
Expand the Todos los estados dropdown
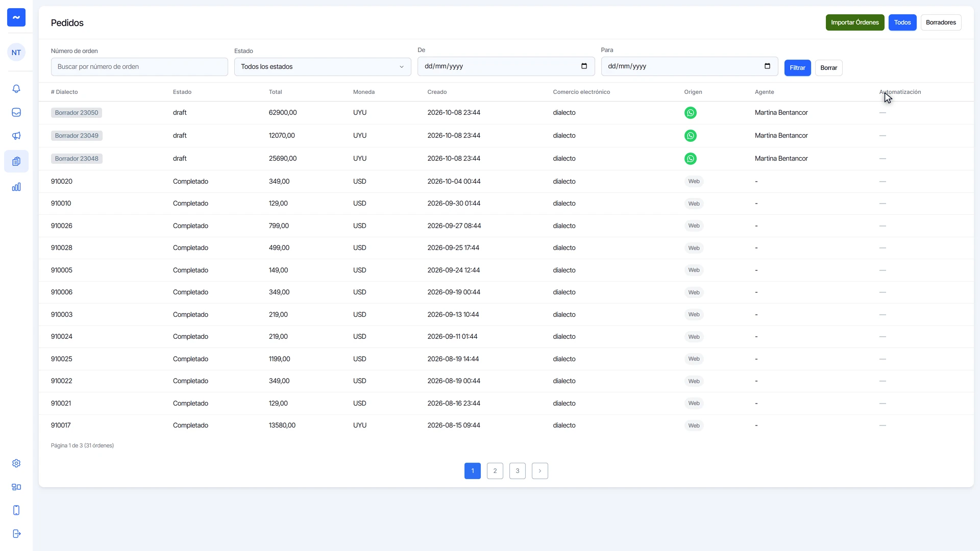[323, 67]
